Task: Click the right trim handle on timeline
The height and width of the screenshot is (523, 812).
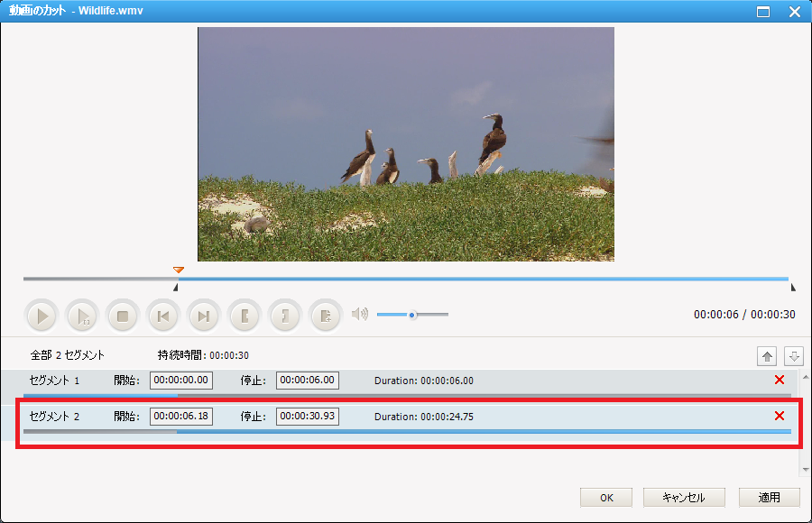Action: point(793,287)
